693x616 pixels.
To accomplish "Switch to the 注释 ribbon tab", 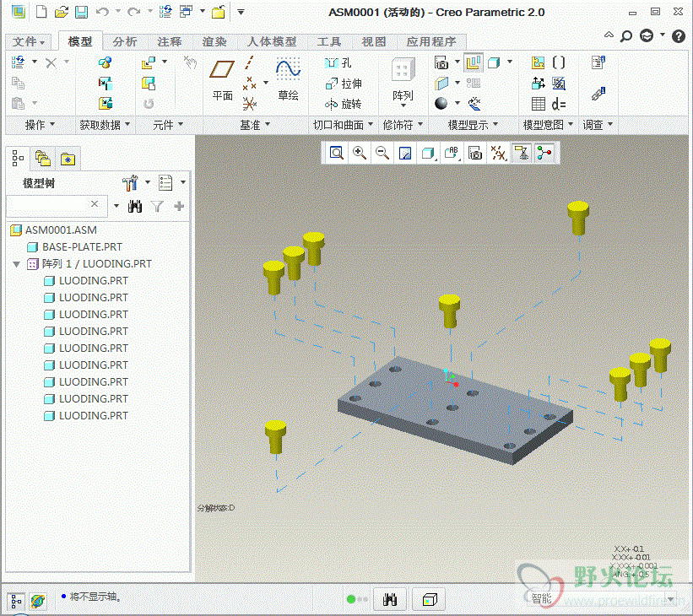I will pos(170,41).
